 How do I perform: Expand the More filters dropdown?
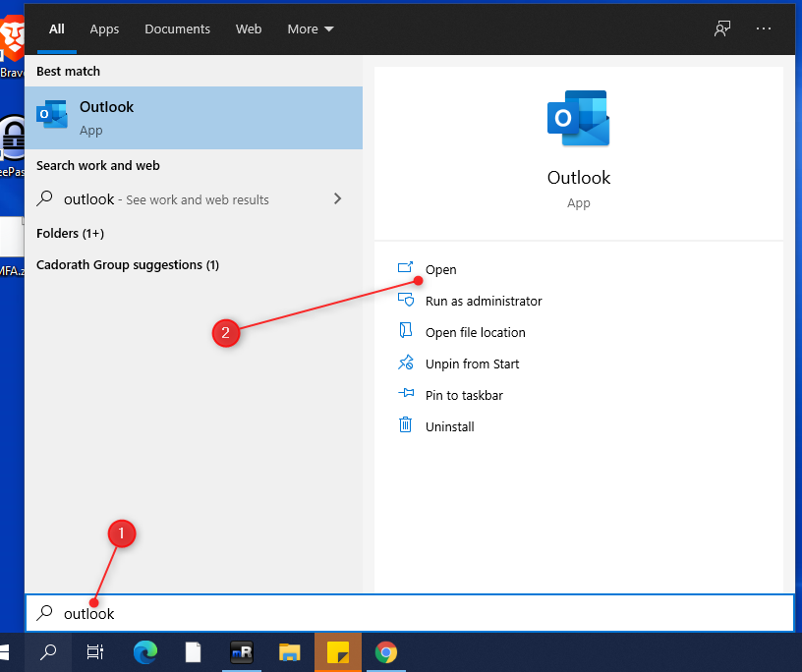pyautogui.click(x=311, y=29)
